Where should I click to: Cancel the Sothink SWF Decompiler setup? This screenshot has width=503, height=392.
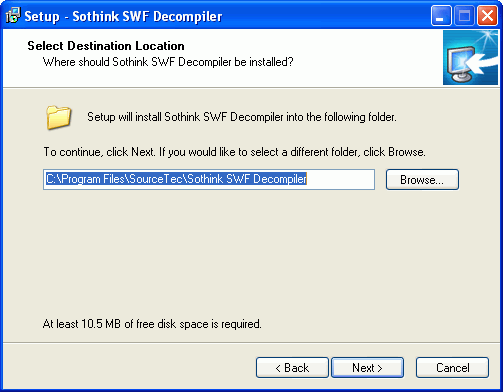(452, 368)
